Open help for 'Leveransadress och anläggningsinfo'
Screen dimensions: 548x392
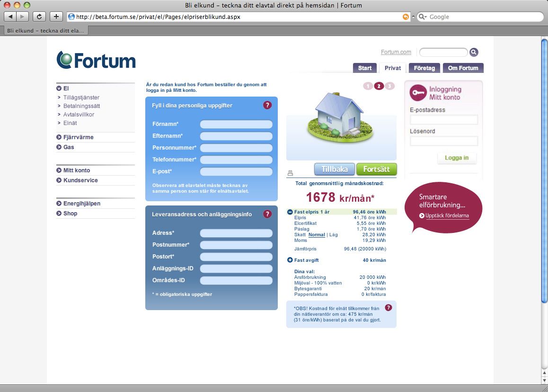pos(267,214)
